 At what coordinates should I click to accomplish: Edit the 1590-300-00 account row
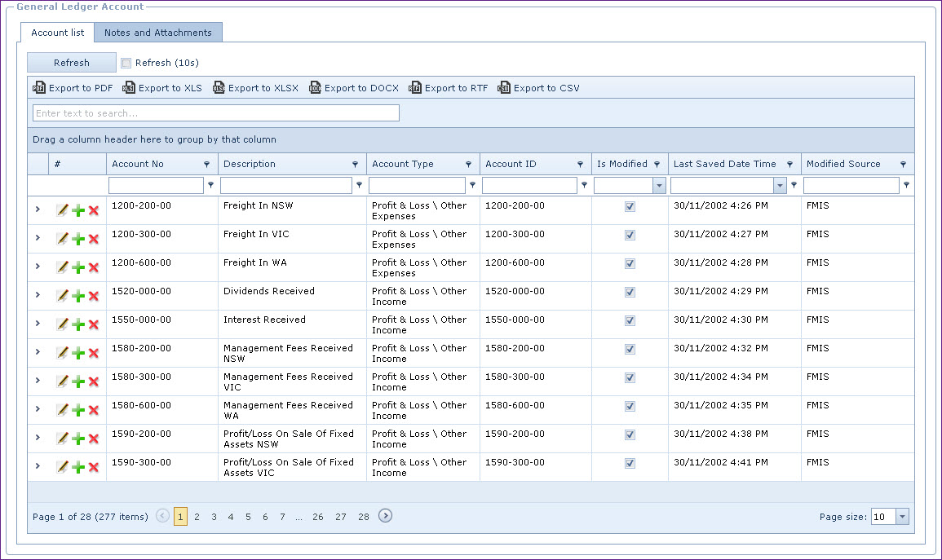click(62, 467)
